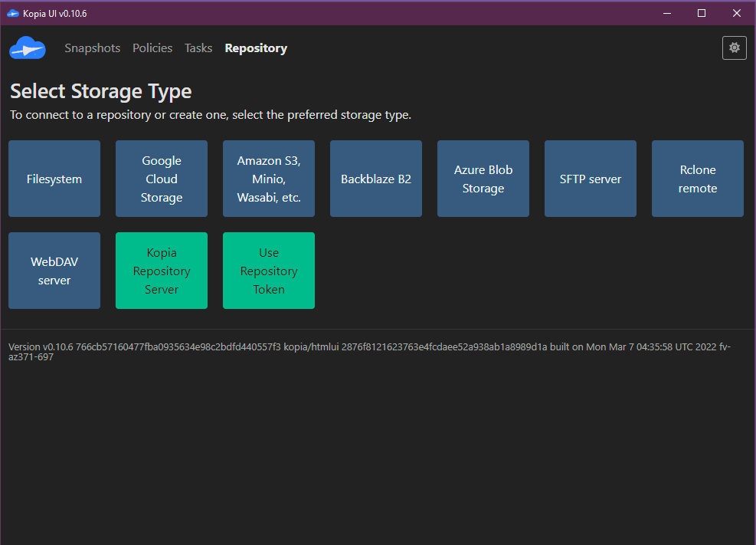Select the Repository tab
The width and height of the screenshot is (756, 545).
click(x=256, y=48)
